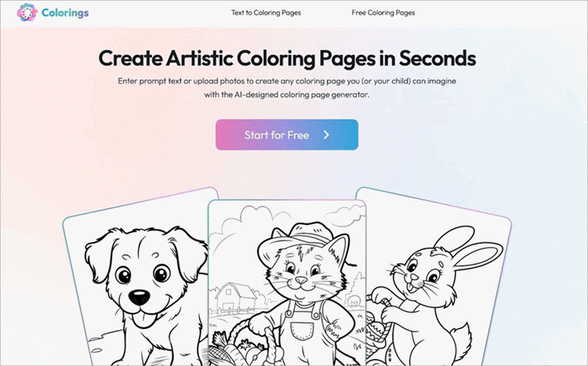Click the puppy's tongue
The height and width of the screenshot is (366, 588).
tap(143, 320)
